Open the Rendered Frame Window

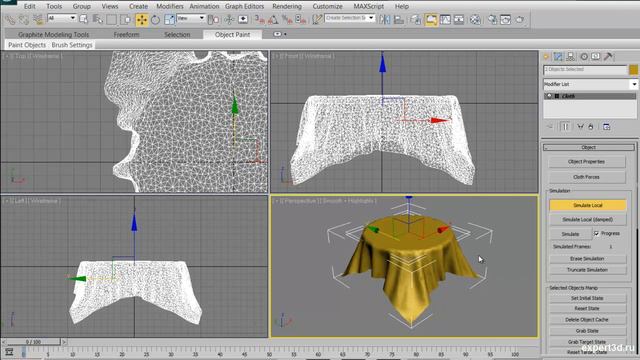coord(505,19)
